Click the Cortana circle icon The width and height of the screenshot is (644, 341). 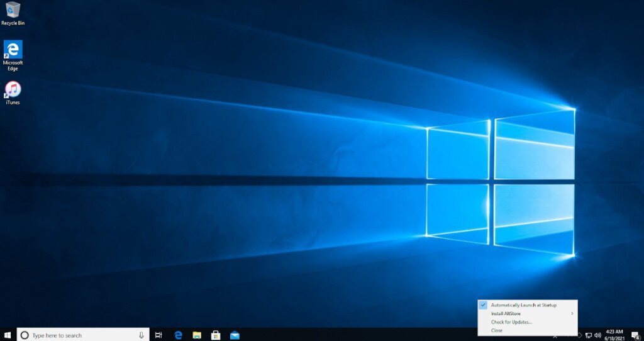tap(25, 335)
